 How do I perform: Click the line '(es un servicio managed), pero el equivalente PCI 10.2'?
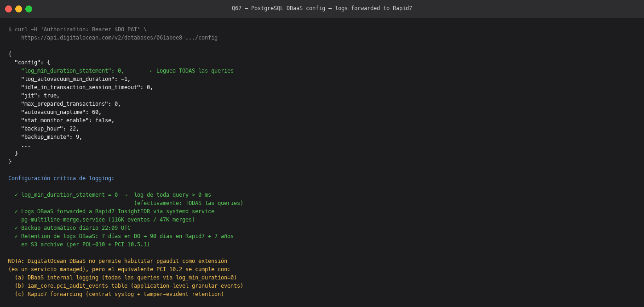click(119, 269)
